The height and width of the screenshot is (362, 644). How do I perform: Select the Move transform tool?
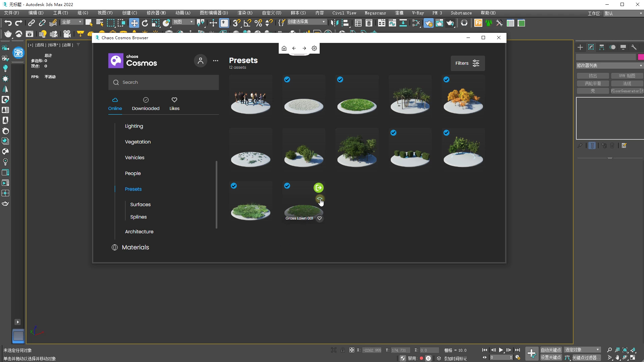click(134, 23)
